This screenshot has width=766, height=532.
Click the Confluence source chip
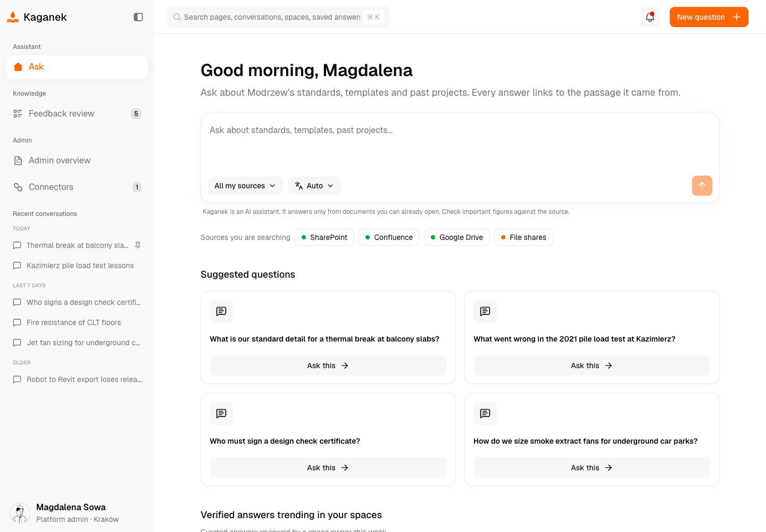tap(389, 237)
